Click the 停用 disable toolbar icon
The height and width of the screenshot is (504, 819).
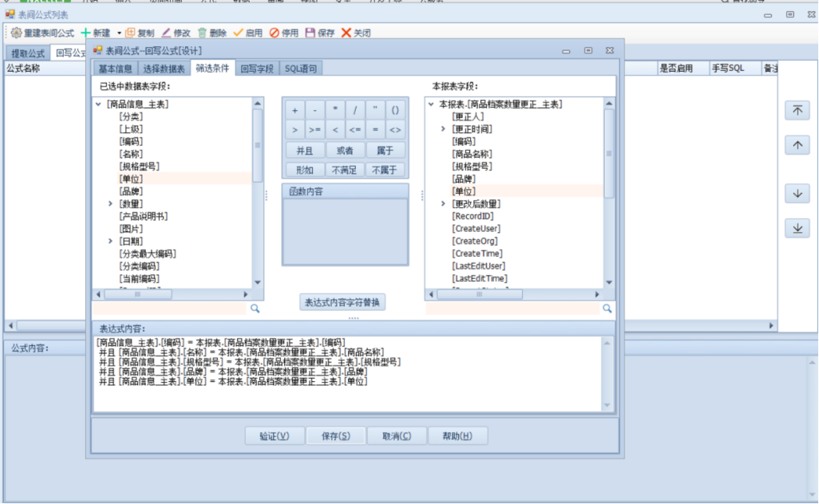coord(274,33)
